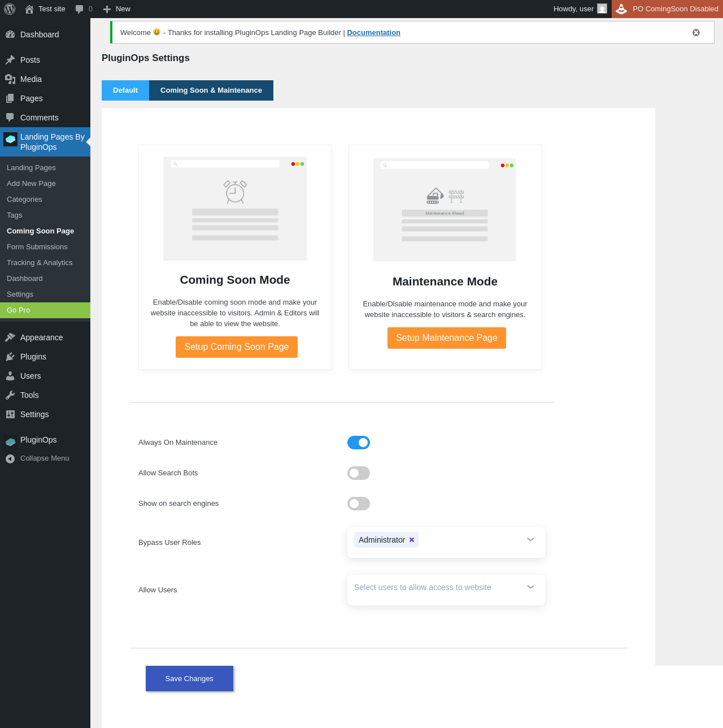Enable Show on search engines toggle
723x728 pixels.
click(359, 504)
